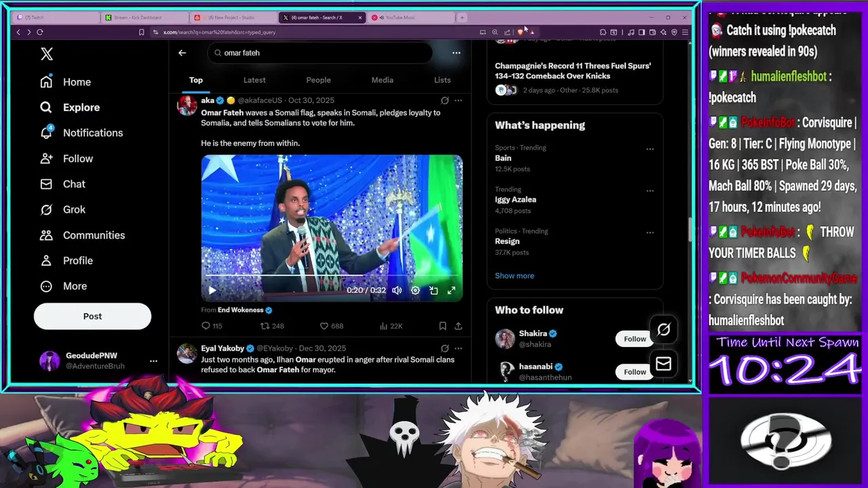
Task: Bookmark aka's post
Action: (443, 326)
